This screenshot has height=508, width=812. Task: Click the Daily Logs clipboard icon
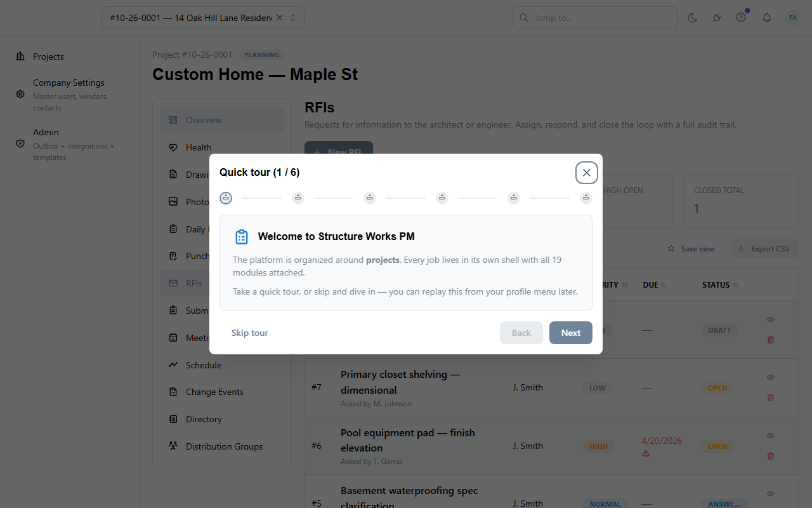(173, 229)
